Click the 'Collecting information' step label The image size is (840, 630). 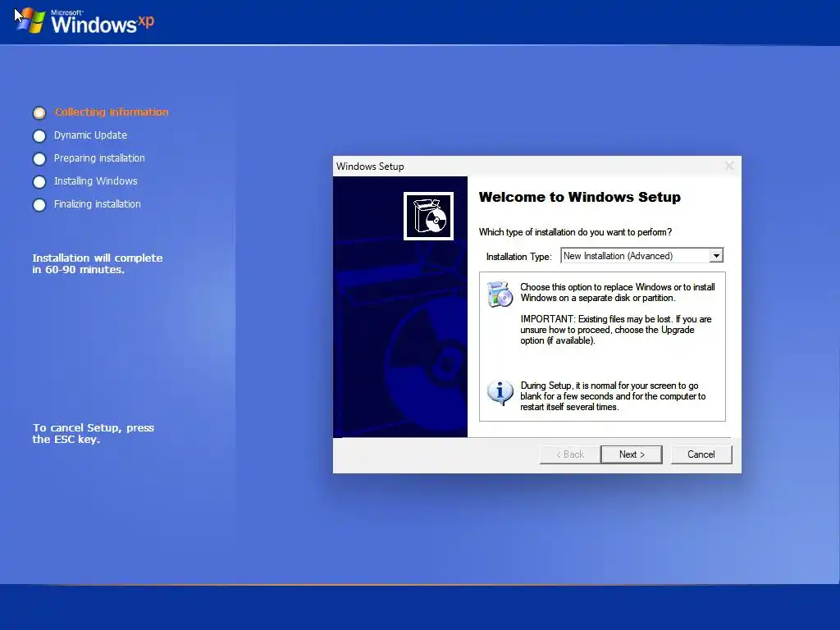(112, 112)
